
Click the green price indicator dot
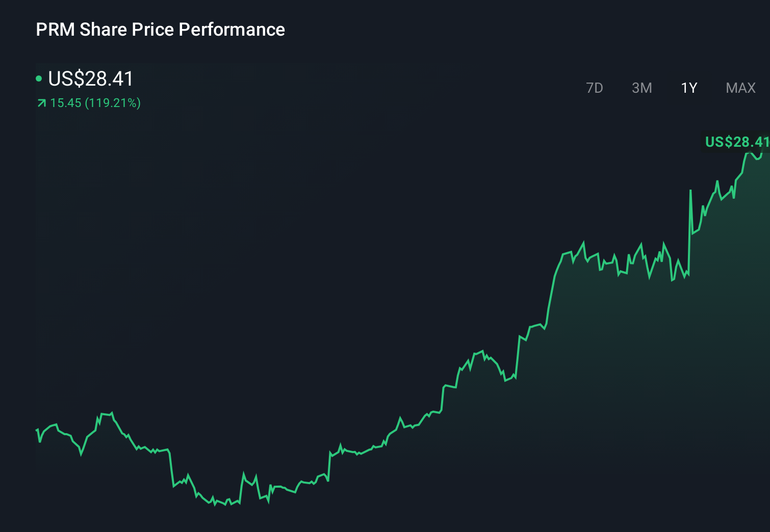coord(39,78)
